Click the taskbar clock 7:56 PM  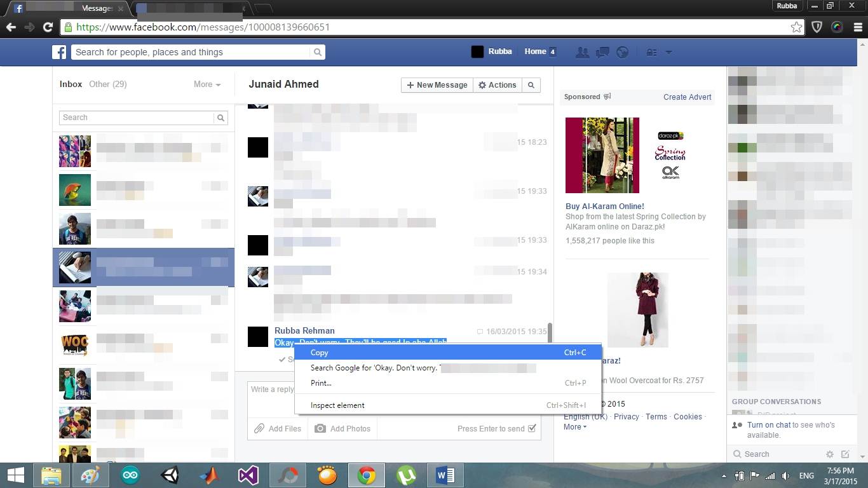coord(841,471)
